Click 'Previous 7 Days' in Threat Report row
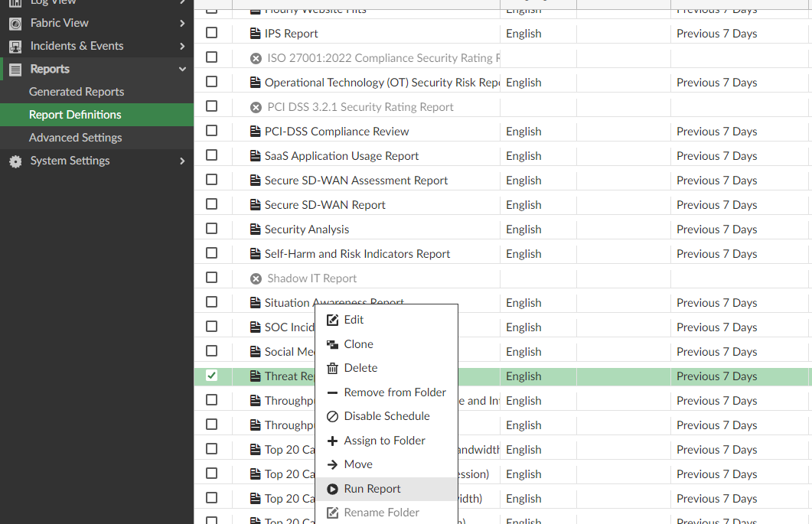The image size is (812, 524). tap(716, 376)
